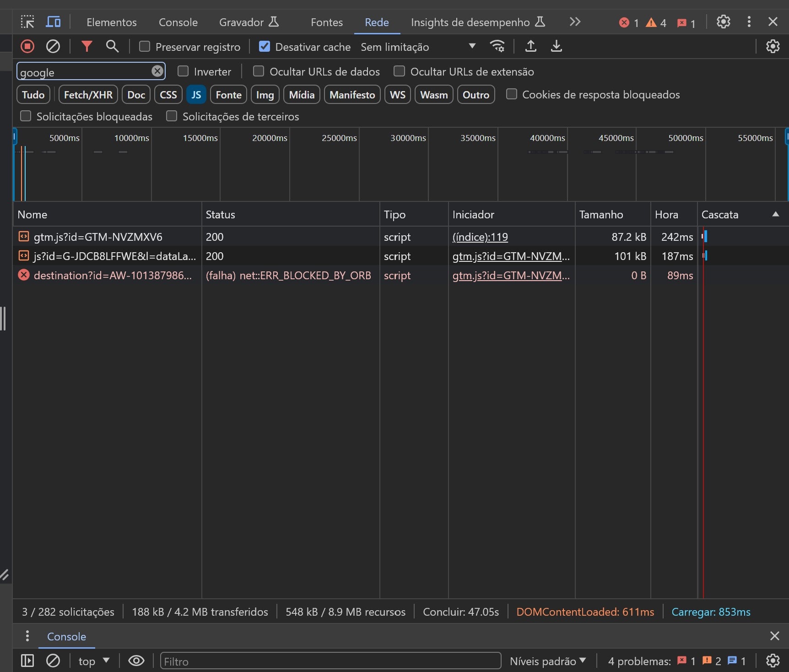789x672 pixels.
Task: Toggle the red filter funnel icon
Action: [x=86, y=46]
